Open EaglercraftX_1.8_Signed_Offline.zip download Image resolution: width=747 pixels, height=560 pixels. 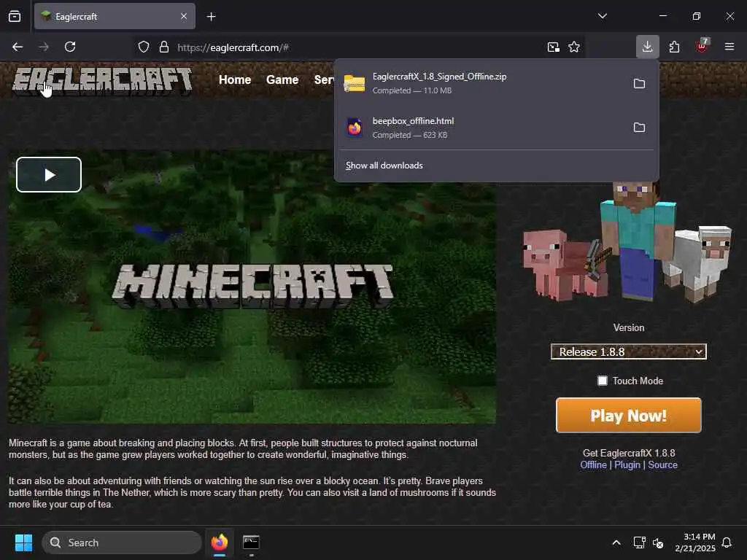click(x=480, y=83)
